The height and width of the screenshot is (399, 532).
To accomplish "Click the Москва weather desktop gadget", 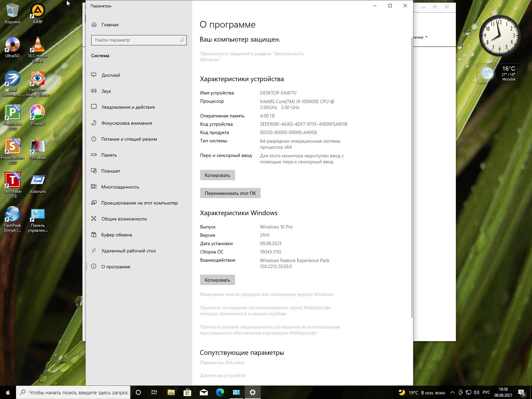I will (497, 73).
